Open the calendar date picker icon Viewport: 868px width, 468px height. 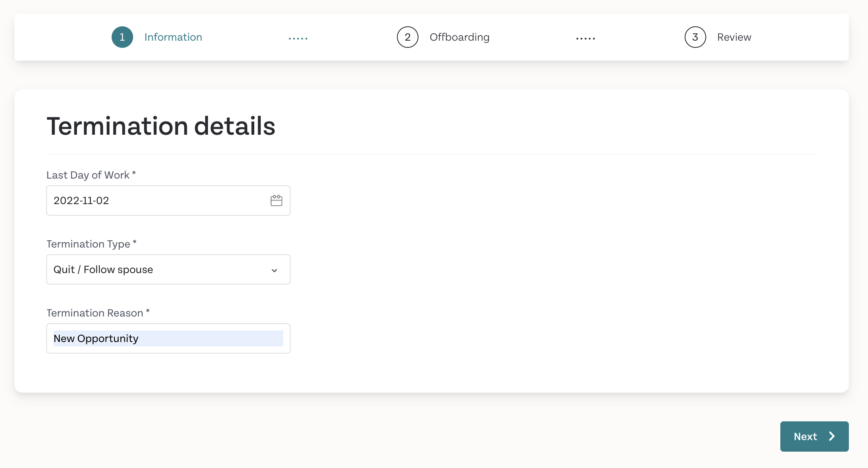coord(276,201)
